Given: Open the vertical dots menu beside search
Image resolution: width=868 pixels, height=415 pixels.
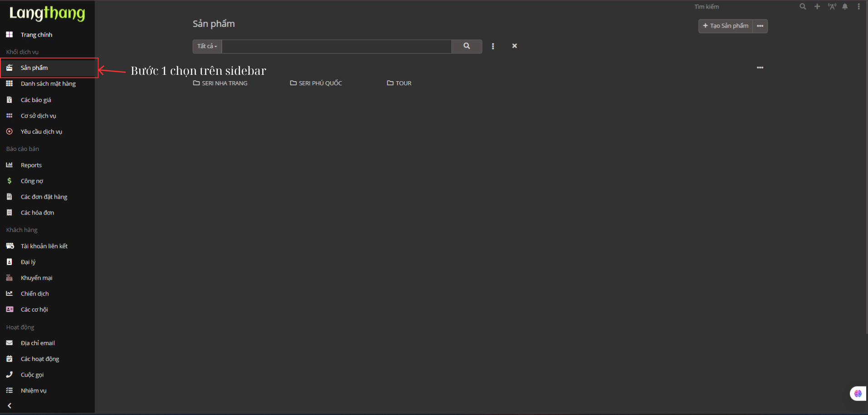Looking at the screenshot, I should pos(493,46).
